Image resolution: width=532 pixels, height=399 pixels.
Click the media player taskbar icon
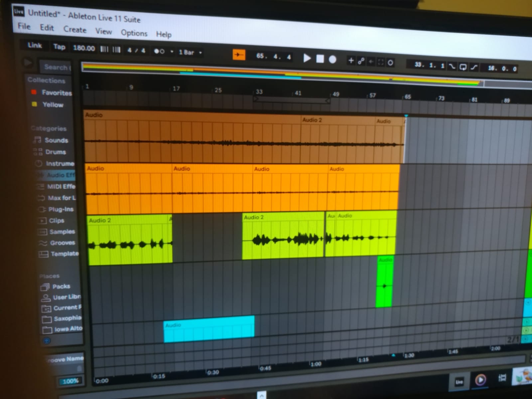pyautogui.click(x=480, y=379)
